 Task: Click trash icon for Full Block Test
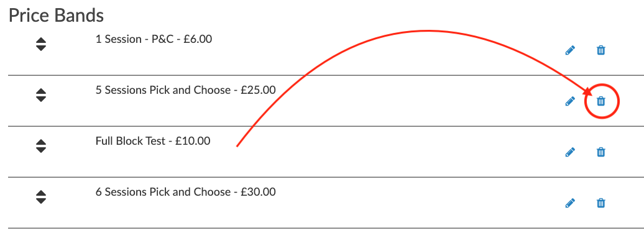[x=600, y=152]
